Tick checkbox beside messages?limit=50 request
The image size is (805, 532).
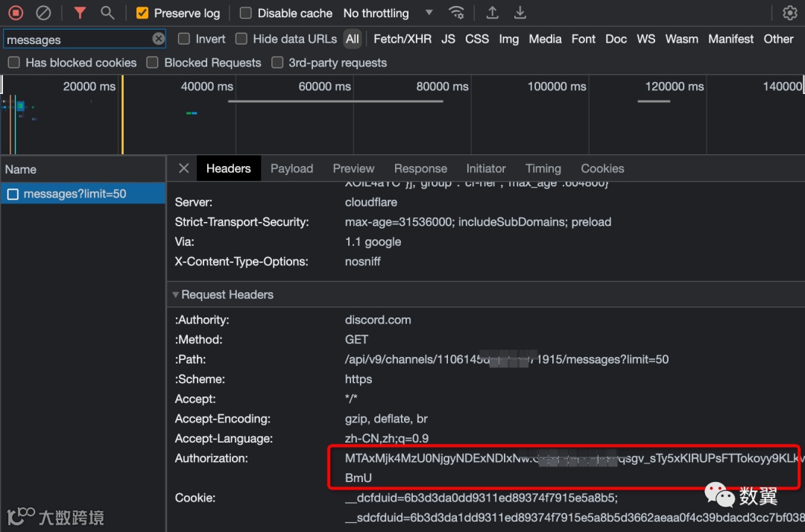pyautogui.click(x=13, y=194)
